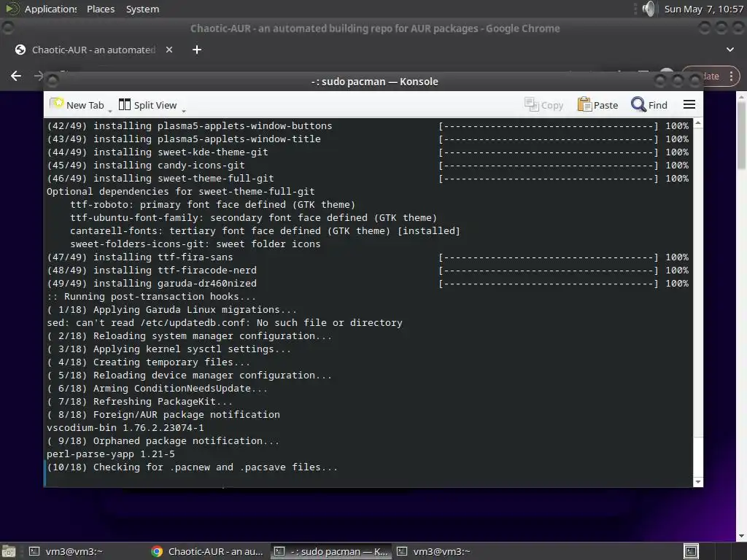Click 'Checking for .pacnew and .pacsave files' line
Screen dimensions: 747x560
coord(192,467)
